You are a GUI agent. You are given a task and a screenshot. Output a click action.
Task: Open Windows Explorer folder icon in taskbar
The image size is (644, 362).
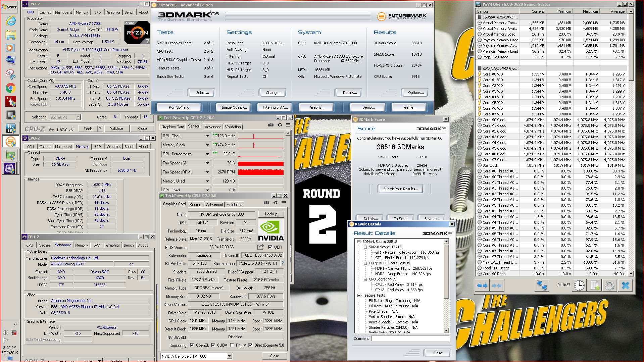(11, 35)
